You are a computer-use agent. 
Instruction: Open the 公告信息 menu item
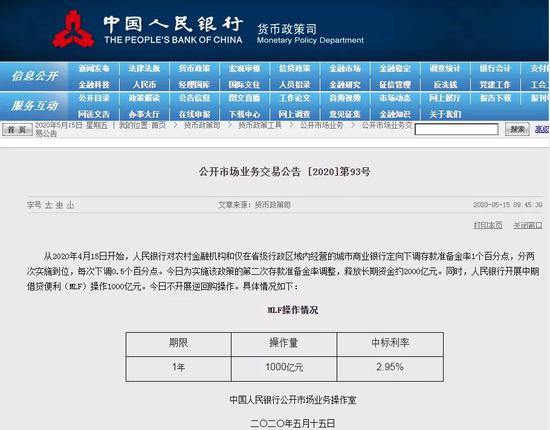pyautogui.click(x=194, y=98)
